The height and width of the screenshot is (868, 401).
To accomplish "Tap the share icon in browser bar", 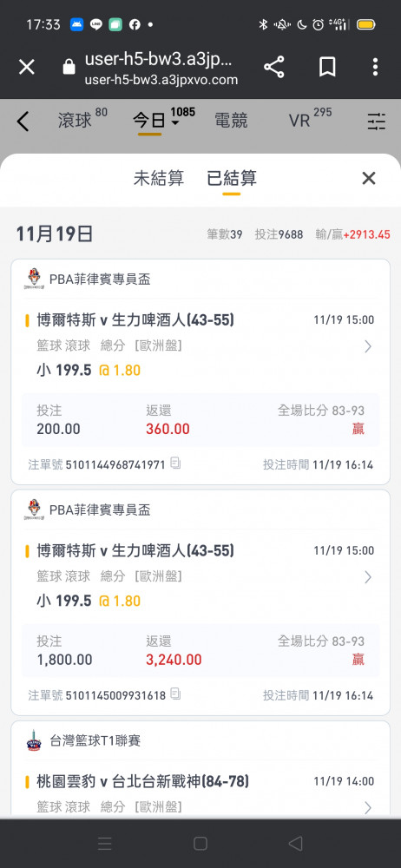I will click(x=273, y=67).
